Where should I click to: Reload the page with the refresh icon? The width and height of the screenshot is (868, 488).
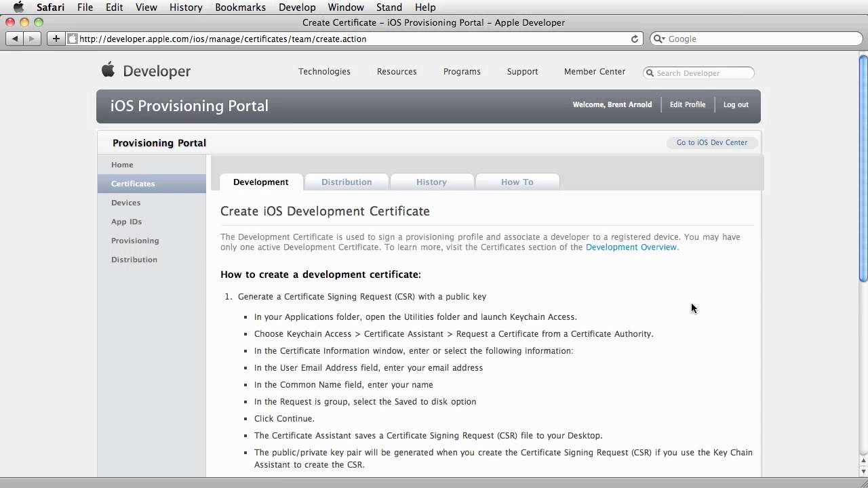(635, 39)
